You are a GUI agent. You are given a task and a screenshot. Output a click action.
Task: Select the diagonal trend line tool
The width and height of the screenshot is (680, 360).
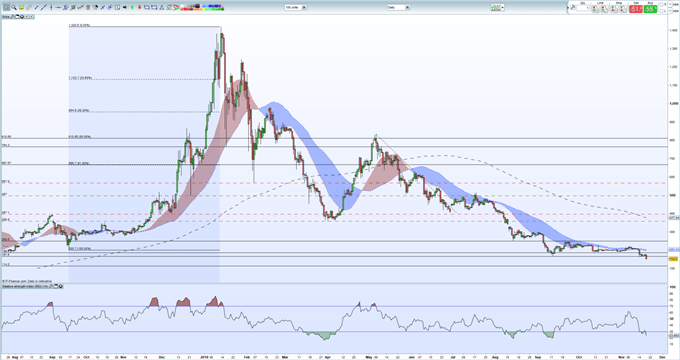[x=44, y=7]
